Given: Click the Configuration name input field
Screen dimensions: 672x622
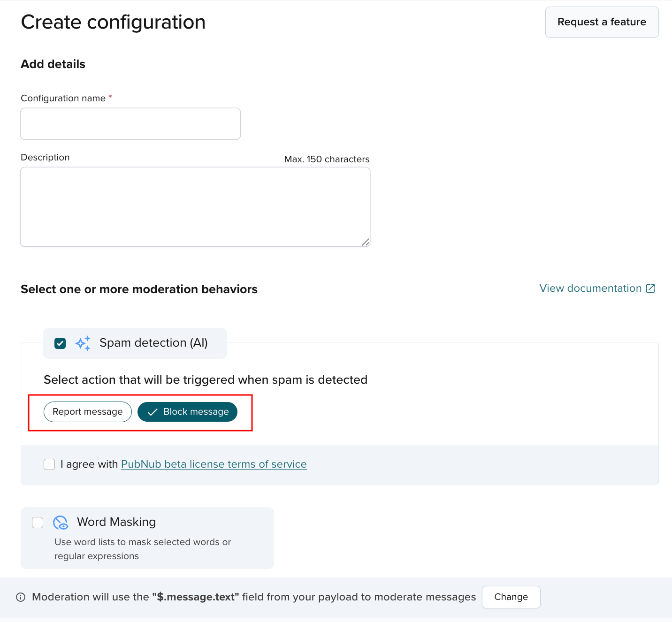Looking at the screenshot, I should pos(130,123).
